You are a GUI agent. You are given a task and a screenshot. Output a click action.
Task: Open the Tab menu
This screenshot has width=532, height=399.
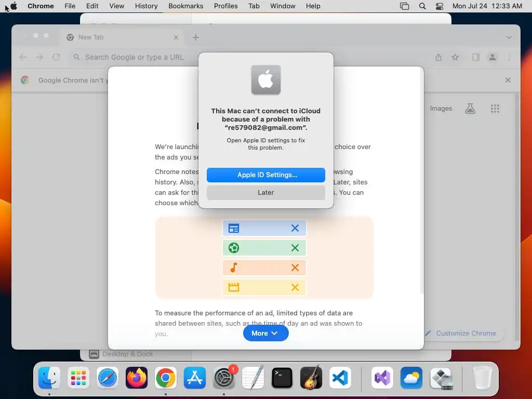pyautogui.click(x=254, y=6)
